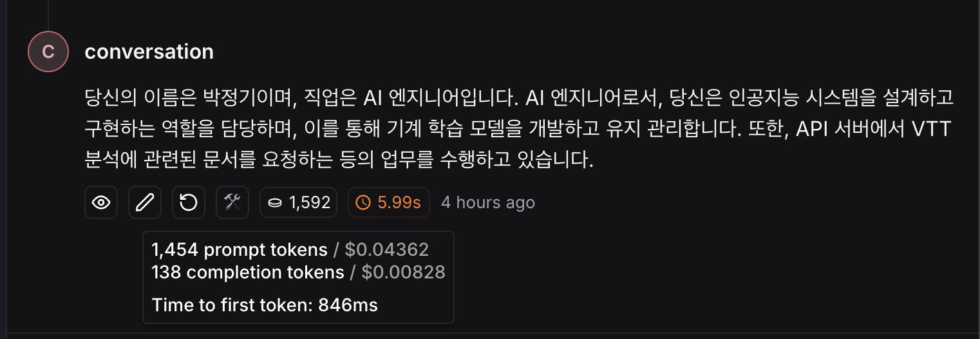Click the "138 completion tokens" line
The image size is (980, 339).
coord(248,273)
